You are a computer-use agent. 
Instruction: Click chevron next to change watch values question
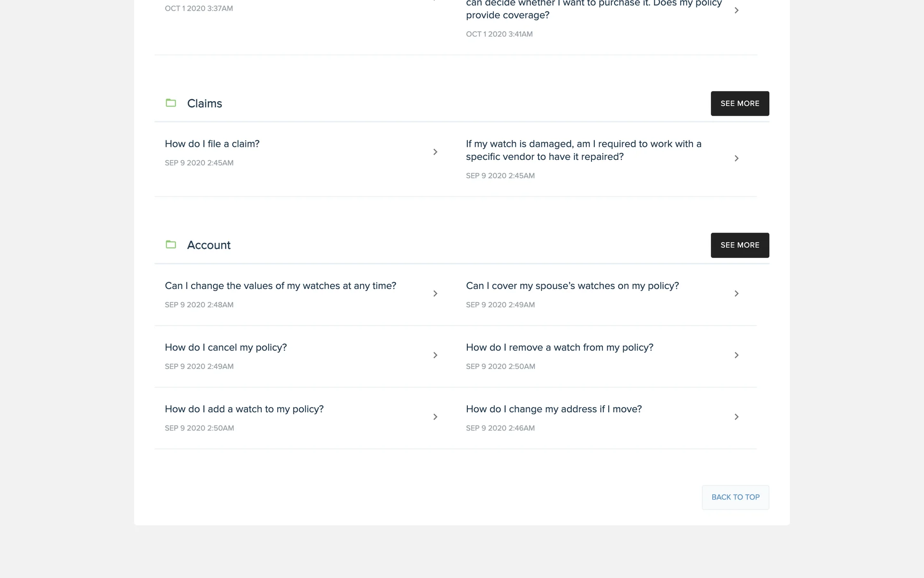pos(435,294)
